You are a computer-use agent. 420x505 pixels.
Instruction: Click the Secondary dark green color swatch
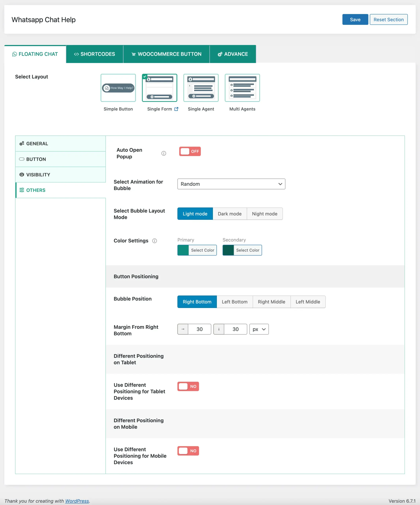click(x=228, y=250)
